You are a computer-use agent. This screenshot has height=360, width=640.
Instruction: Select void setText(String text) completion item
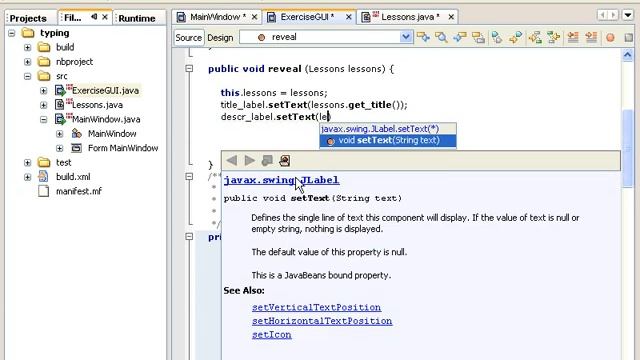tap(388, 140)
